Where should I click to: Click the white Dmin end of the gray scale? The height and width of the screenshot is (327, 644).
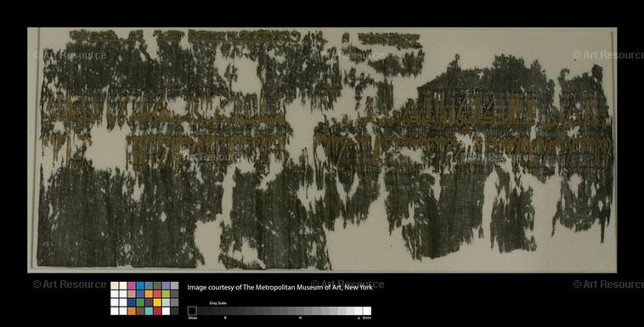coord(367,311)
